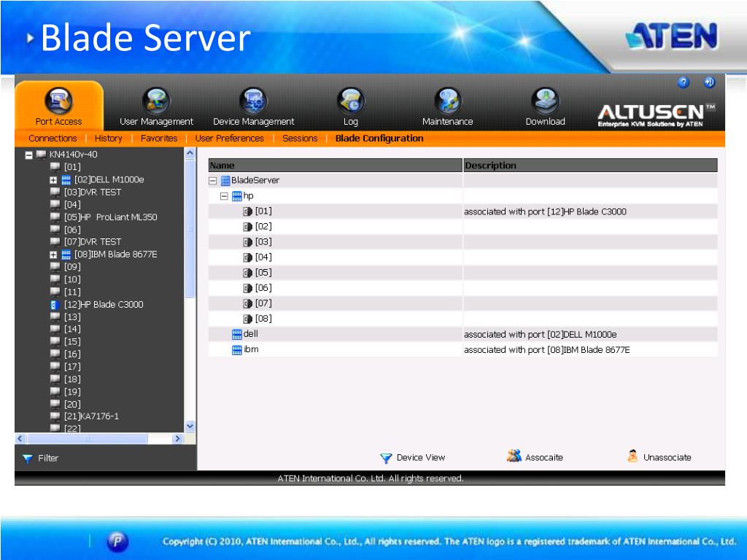Click the blade [01] icon under hp
The width and height of the screenshot is (747, 560).
[248, 211]
